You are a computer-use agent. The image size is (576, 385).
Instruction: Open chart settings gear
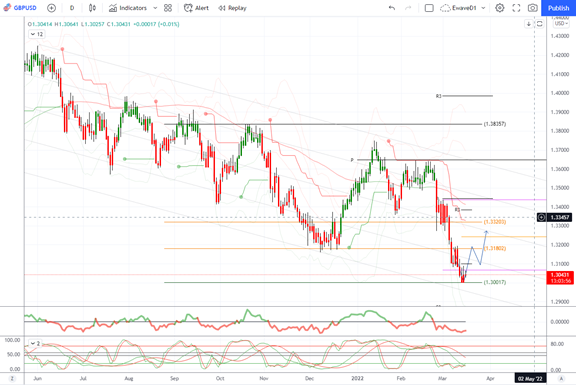(x=500, y=8)
